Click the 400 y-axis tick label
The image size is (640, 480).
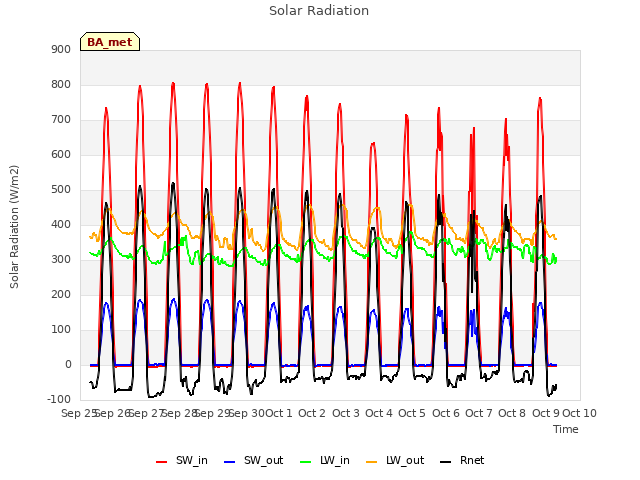click(61, 224)
